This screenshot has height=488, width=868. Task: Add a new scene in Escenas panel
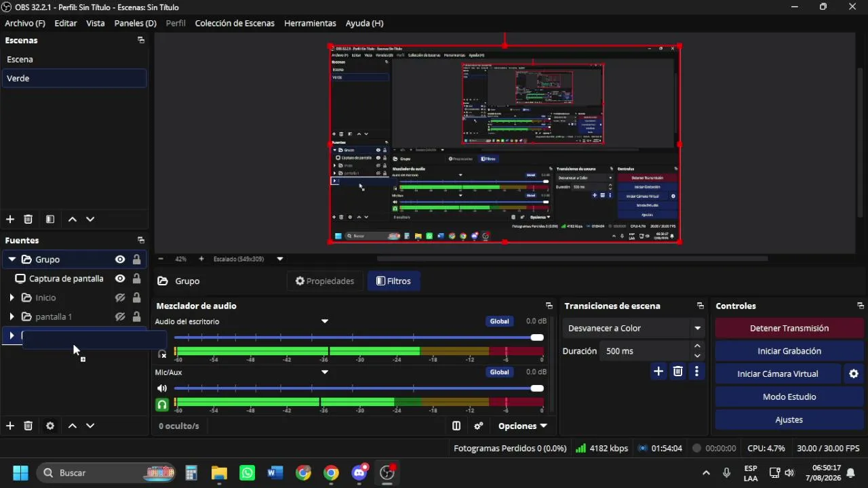point(10,219)
